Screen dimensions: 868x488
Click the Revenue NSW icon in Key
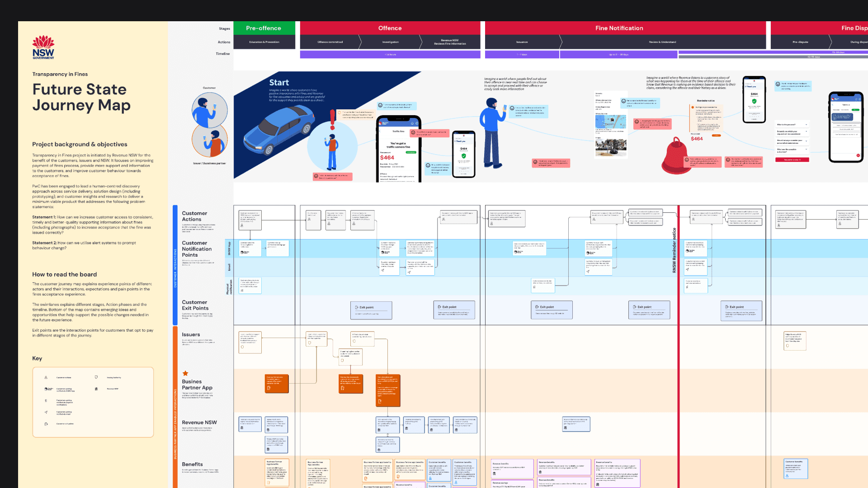click(96, 389)
